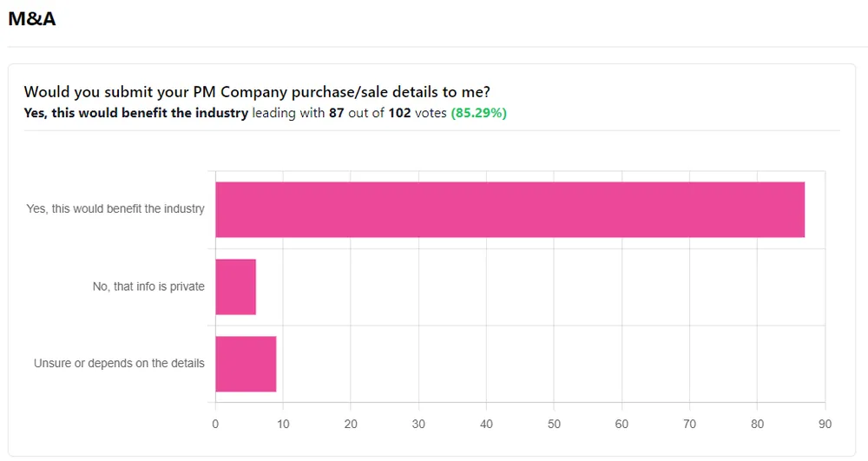Click the 50 tick label on the axis
868x461 pixels.
click(554, 424)
